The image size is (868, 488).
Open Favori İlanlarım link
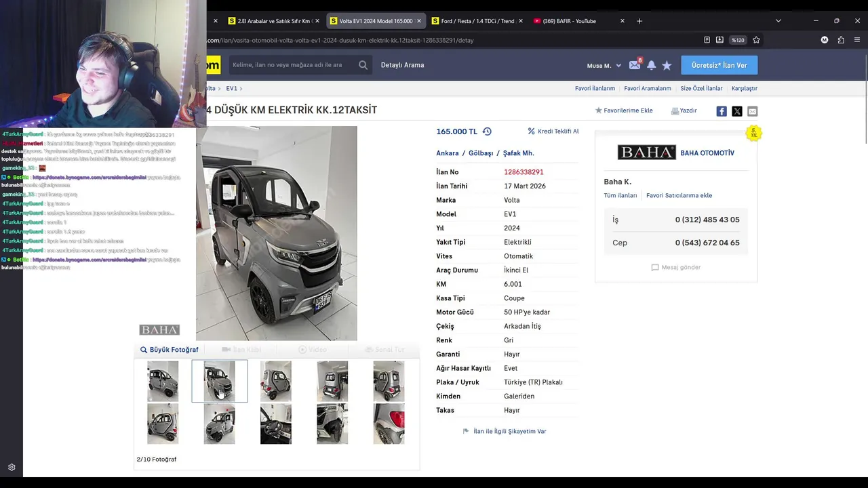595,88
